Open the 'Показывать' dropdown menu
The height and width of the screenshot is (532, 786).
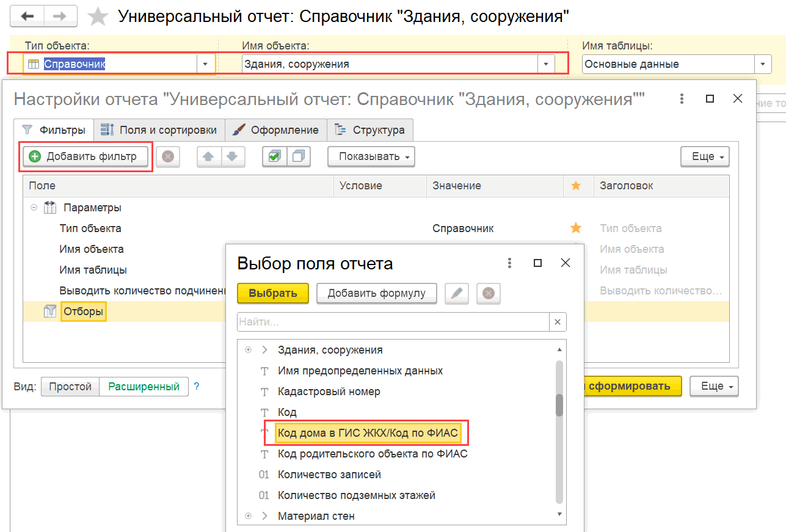point(371,156)
